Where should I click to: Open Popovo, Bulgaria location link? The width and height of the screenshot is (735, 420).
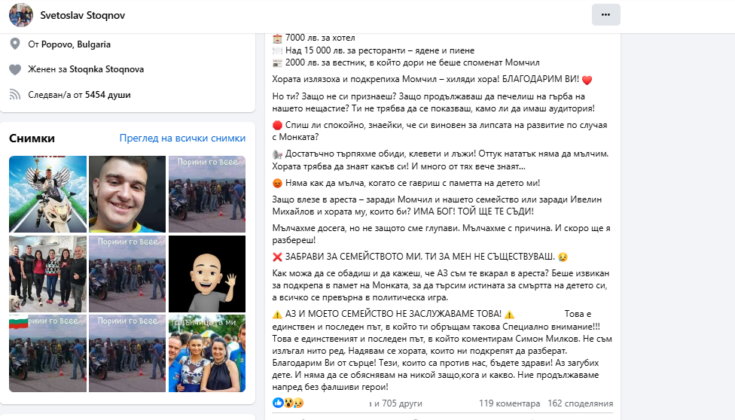pos(76,45)
